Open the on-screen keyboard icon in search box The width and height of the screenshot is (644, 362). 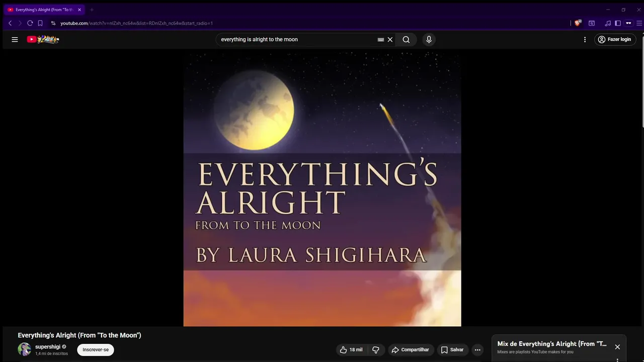(381, 39)
